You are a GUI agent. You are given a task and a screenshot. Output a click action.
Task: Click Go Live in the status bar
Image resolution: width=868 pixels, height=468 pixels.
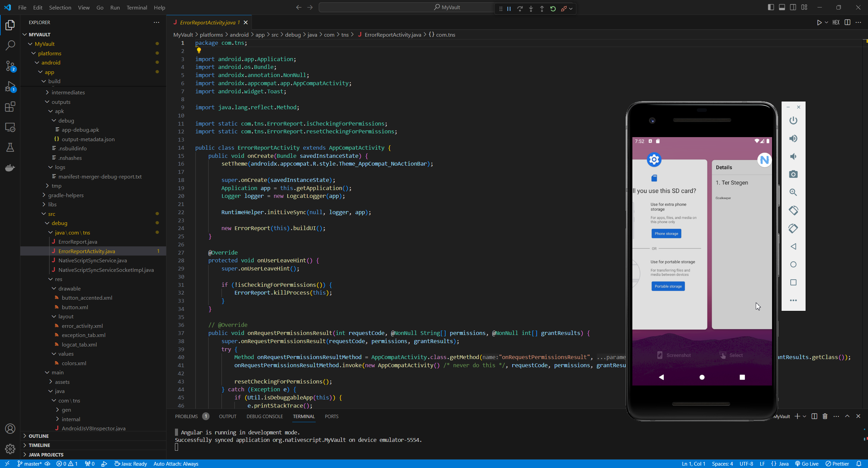point(807,464)
